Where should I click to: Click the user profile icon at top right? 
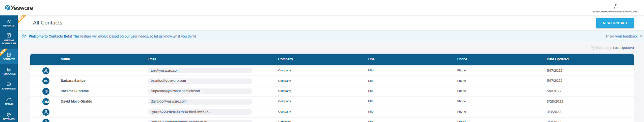coord(616,6)
